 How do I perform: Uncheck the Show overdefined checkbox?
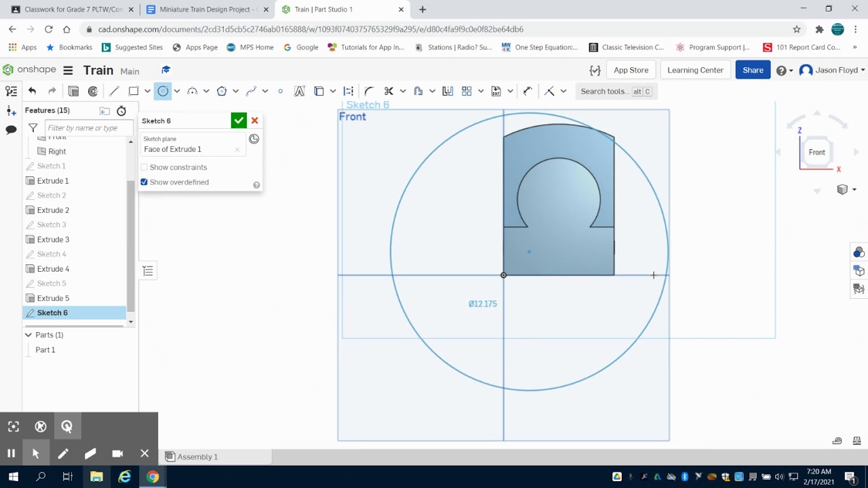click(x=144, y=182)
